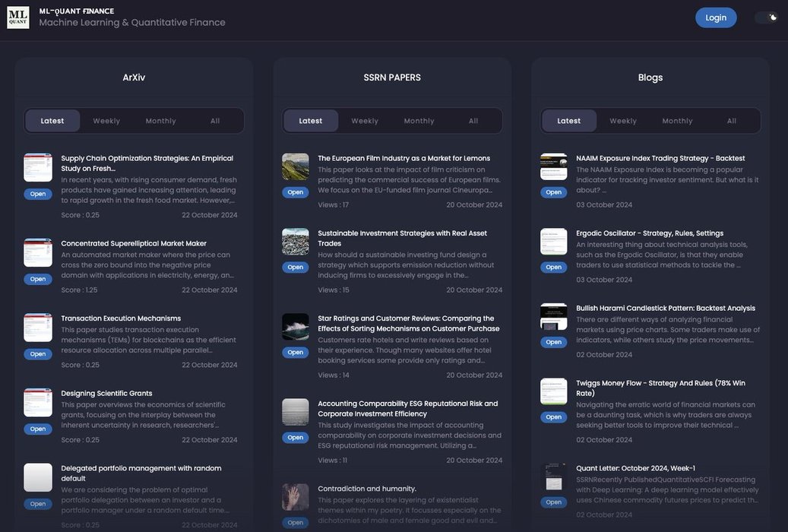Image resolution: width=788 pixels, height=532 pixels.
Task: Click European Film Industry landscape thumbnail
Action: point(296,166)
